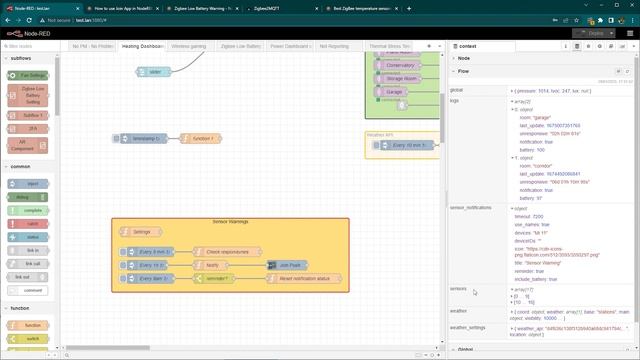The height and width of the screenshot is (360, 640).
Task: Collapse the sensors array tree
Action: 512,290
